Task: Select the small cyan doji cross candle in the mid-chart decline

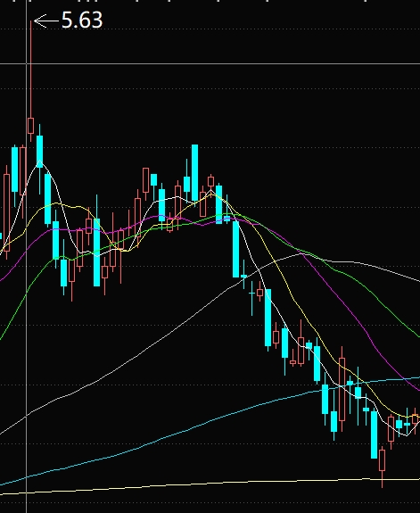Action: (x=251, y=294)
